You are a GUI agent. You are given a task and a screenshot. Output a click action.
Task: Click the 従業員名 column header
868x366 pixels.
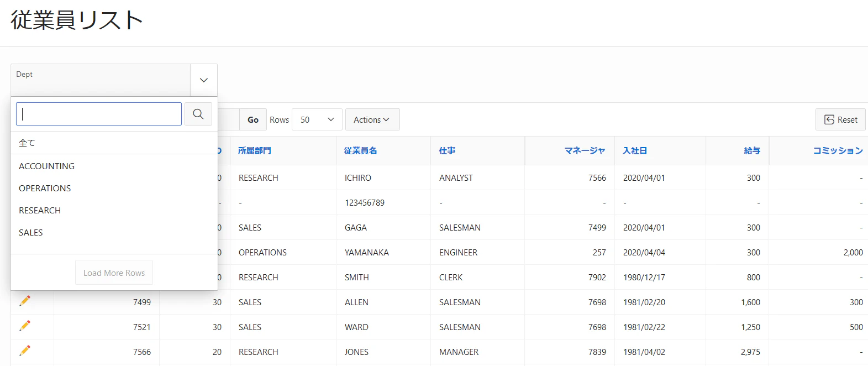pos(361,150)
